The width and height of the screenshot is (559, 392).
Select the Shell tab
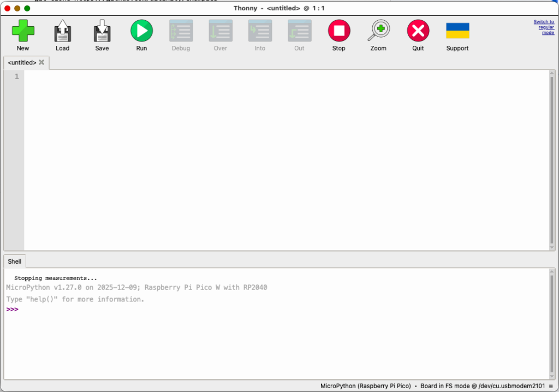click(14, 262)
